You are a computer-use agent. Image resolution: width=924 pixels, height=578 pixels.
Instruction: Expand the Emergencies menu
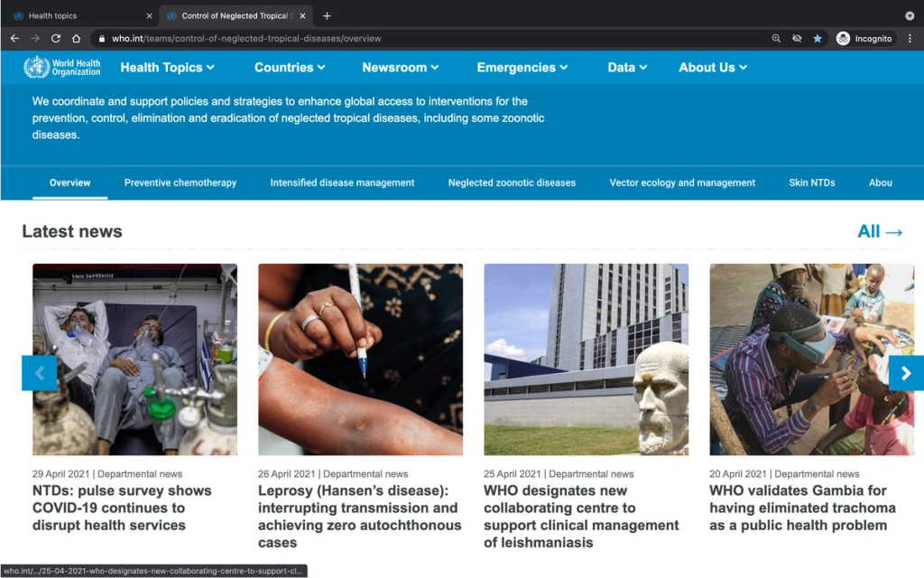pos(522,67)
